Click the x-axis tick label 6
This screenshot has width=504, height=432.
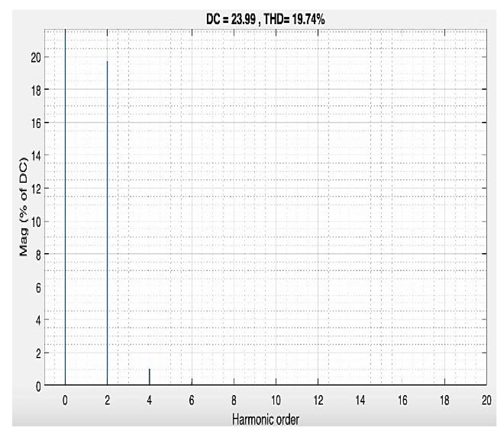pyautogui.click(x=192, y=400)
